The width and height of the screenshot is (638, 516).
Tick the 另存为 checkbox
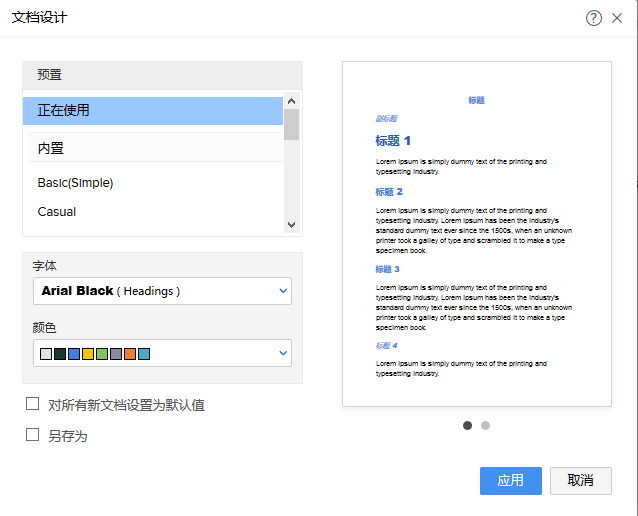[33, 435]
